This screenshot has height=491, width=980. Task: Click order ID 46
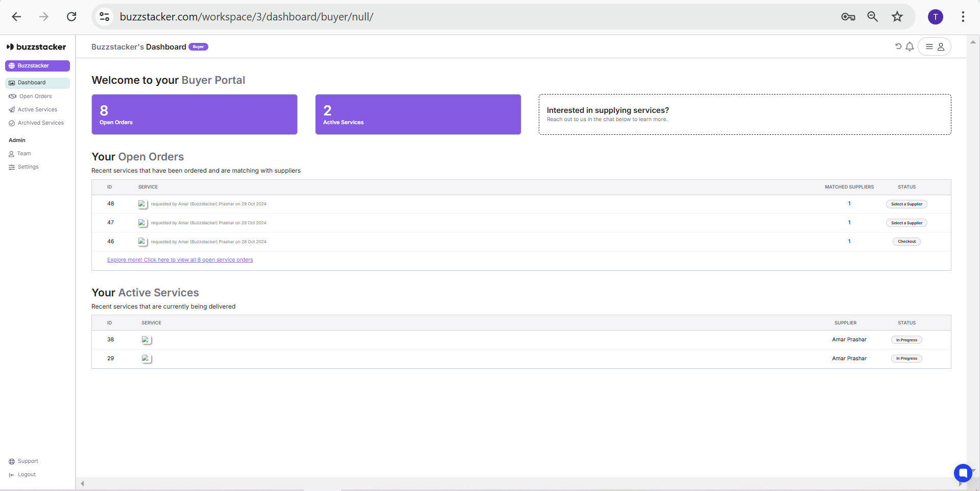(x=111, y=242)
